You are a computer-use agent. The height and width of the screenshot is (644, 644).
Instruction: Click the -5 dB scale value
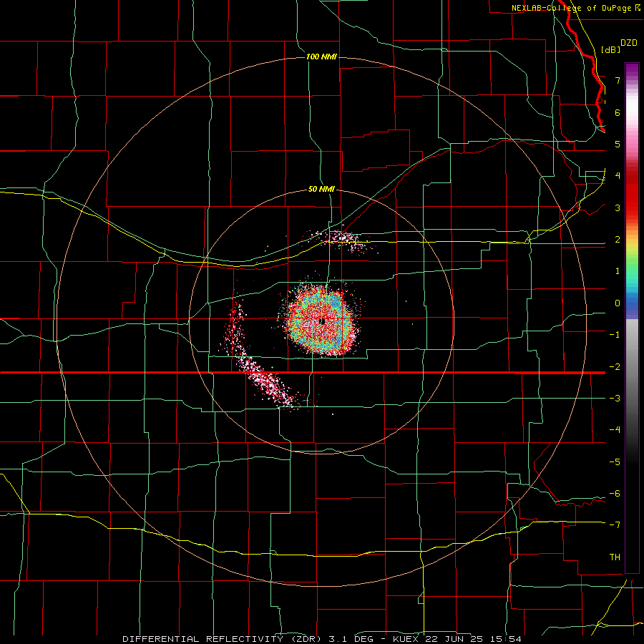(615, 462)
